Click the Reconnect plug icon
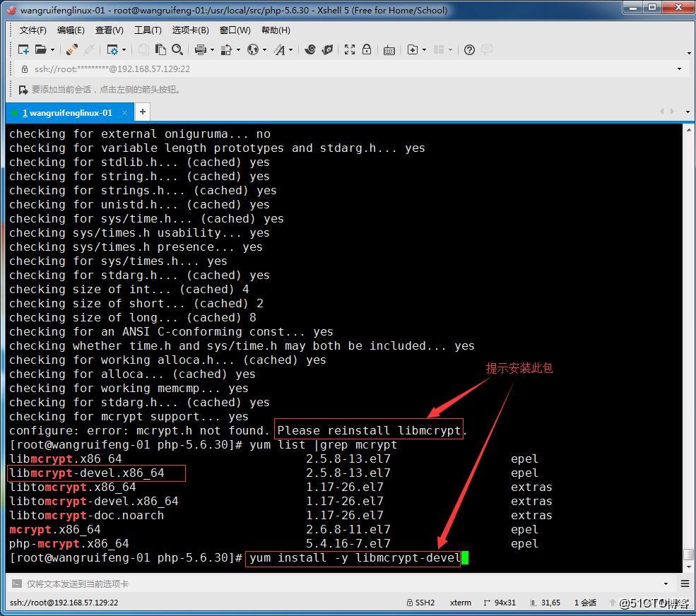Image resolution: width=696 pixels, height=616 pixels. click(x=71, y=49)
